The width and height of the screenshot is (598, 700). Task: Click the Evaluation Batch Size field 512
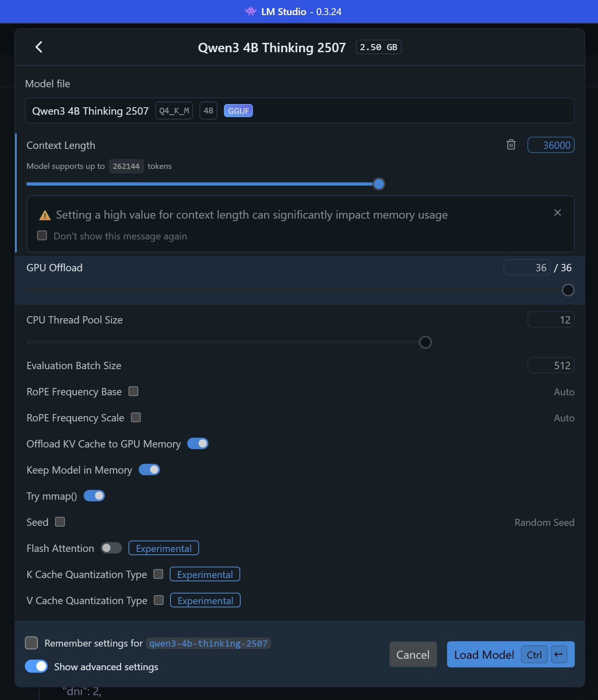551,366
